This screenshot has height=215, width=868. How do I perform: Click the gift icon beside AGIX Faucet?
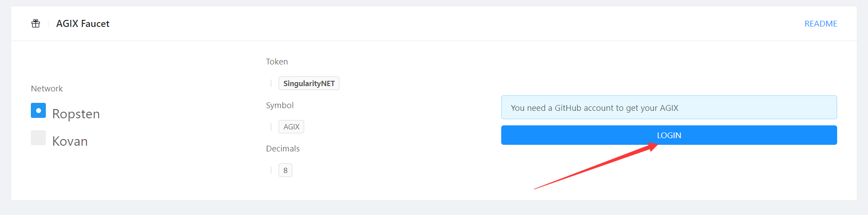coord(36,23)
